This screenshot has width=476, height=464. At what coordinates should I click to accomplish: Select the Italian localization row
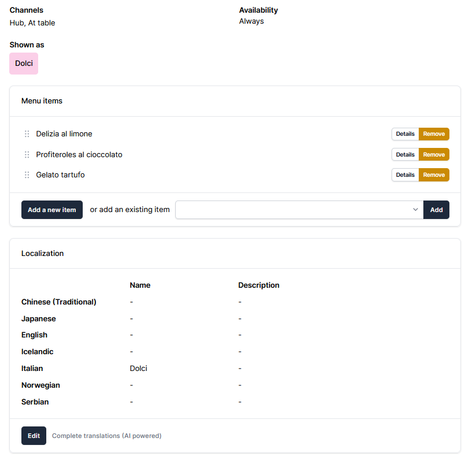coord(32,369)
